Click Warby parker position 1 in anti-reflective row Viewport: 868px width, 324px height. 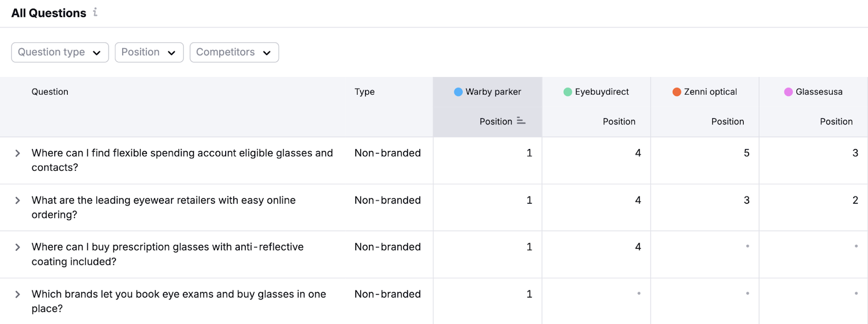[529, 247]
